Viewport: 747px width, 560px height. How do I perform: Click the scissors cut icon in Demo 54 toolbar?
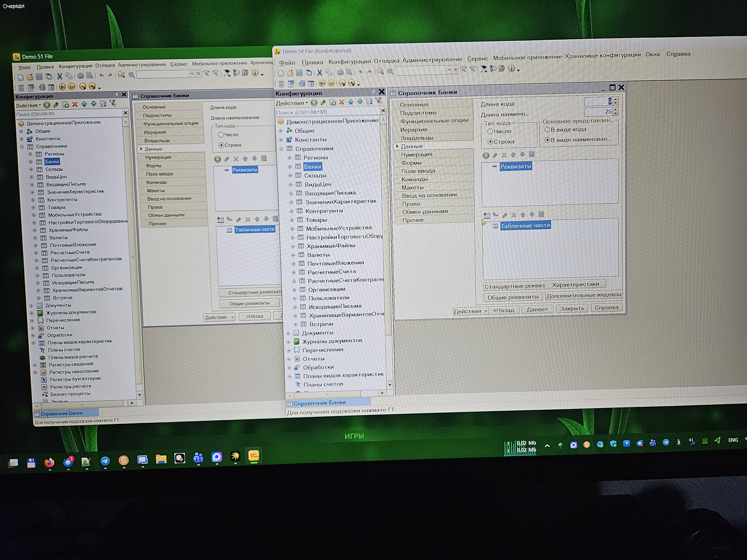[320, 72]
